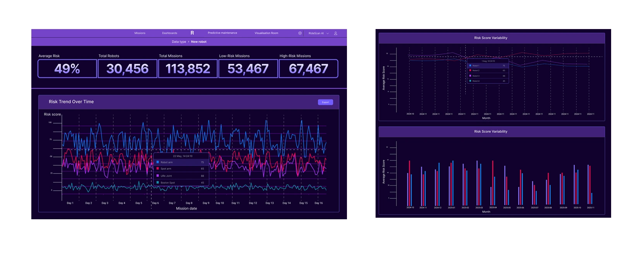Click the bar chart Risk Score Variability title
This screenshot has height=258, width=644.
(x=491, y=132)
